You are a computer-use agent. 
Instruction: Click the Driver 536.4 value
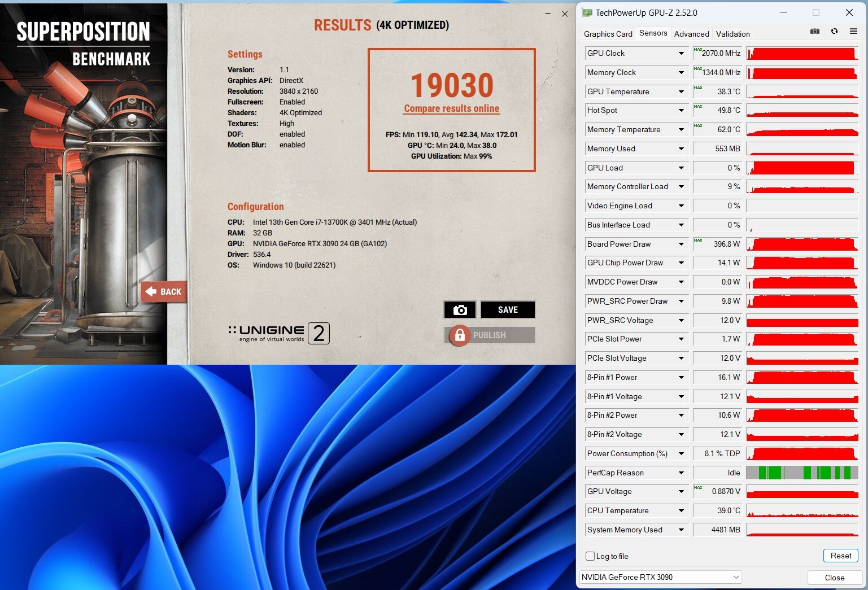pyautogui.click(x=261, y=255)
